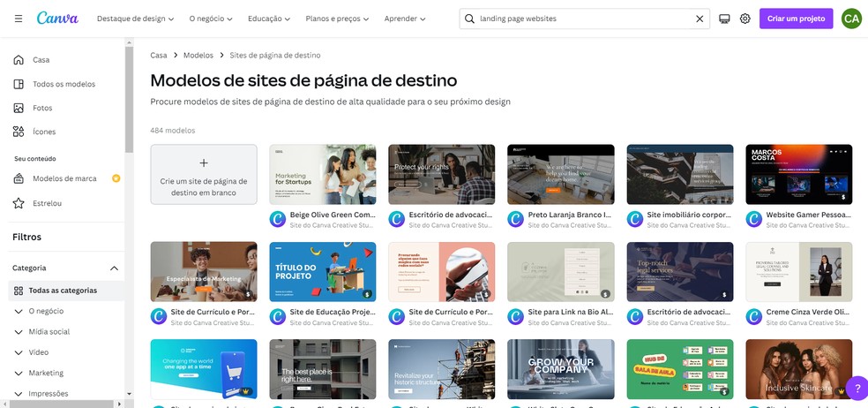Click the search input field
Viewport: 868px width, 408px height.
pyautogui.click(x=585, y=19)
